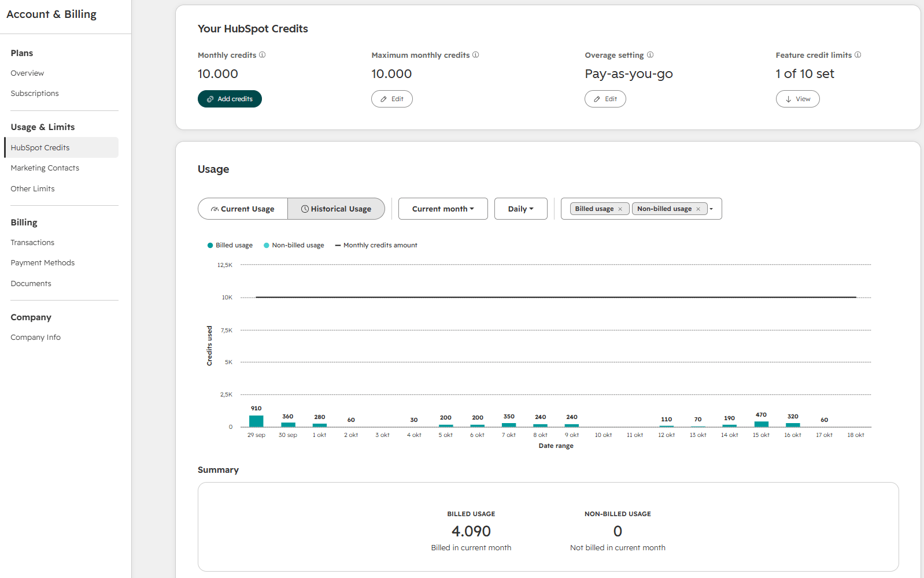Click the "Account & Billing" page title
Screen dimensions: 924x578
[51, 14]
